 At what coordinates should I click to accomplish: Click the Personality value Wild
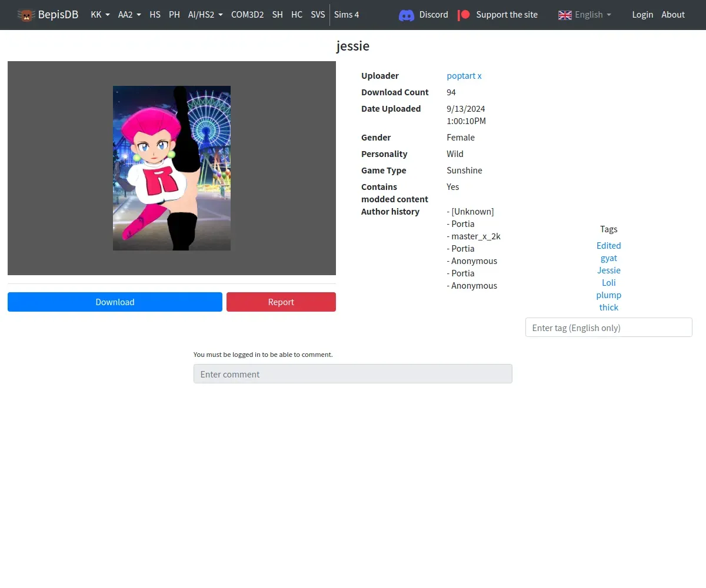[455, 154]
